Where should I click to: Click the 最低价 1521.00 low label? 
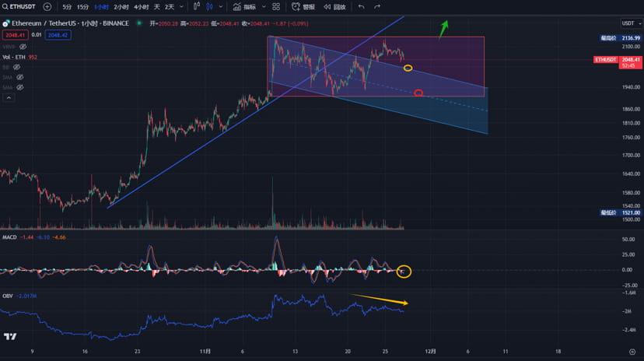click(x=621, y=212)
